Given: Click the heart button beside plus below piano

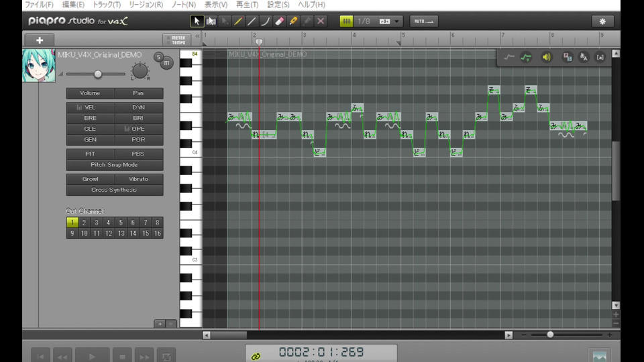Looking at the screenshot, I should [x=171, y=324].
